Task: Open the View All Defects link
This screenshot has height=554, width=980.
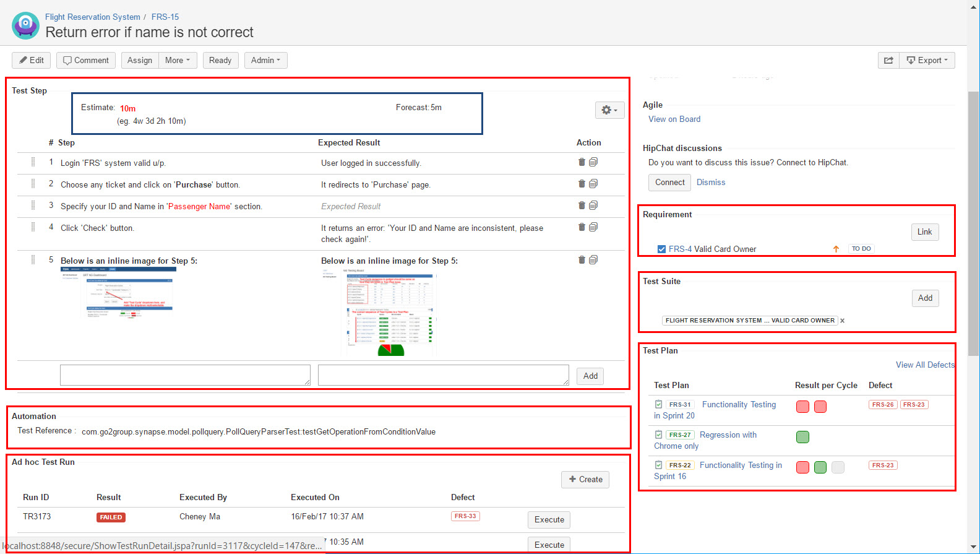Action: coord(925,365)
